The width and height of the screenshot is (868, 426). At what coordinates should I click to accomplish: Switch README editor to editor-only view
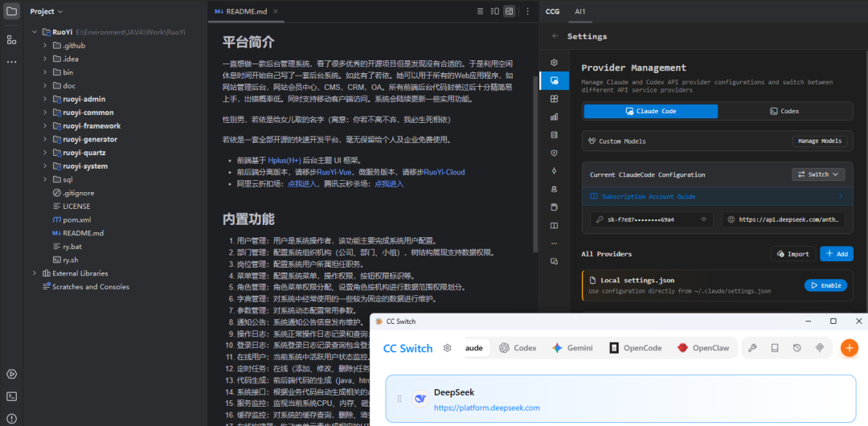click(x=481, y=11)
